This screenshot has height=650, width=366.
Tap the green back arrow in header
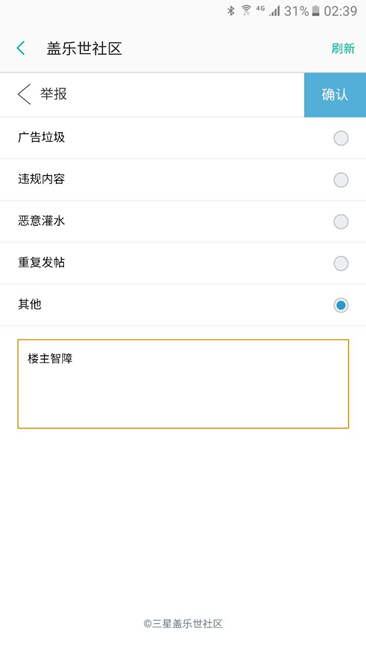(x=21, y=48)
